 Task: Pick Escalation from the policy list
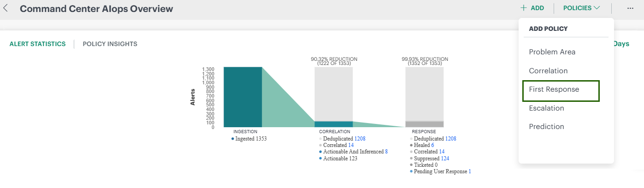[x=546, y=108]
